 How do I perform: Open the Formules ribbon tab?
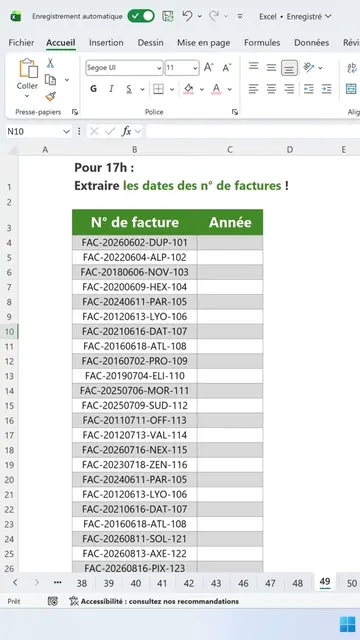262,43
